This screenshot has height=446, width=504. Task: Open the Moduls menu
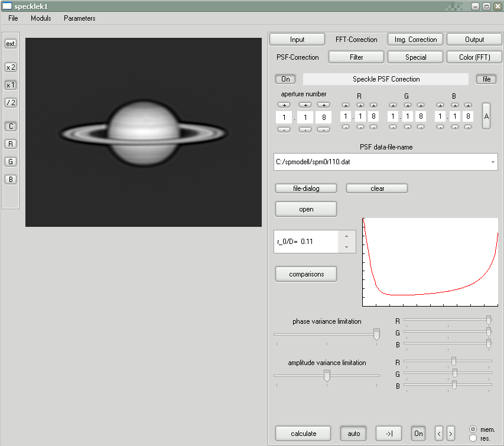[x=41, y=18]
